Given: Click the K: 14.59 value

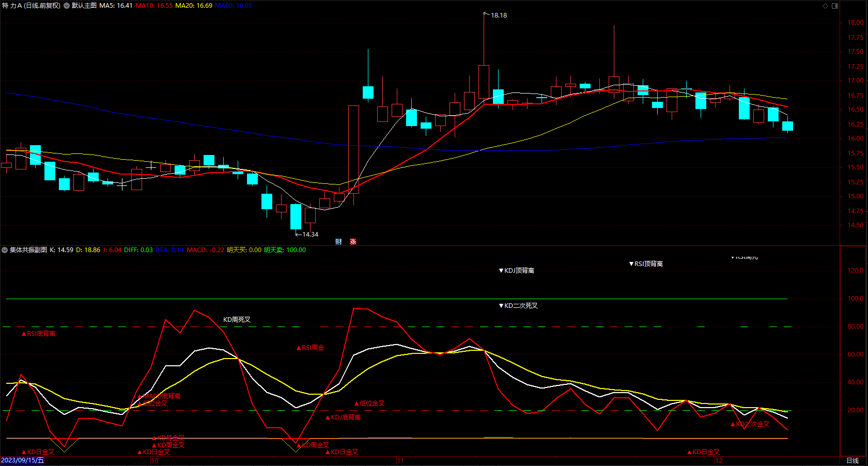Looking at the screenshot, I should pos(61,250).
